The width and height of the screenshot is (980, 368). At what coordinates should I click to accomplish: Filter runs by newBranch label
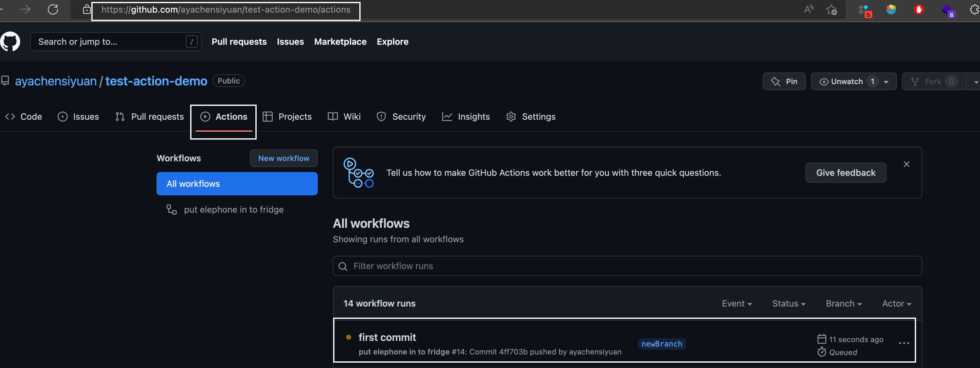[x=661, y=344]
